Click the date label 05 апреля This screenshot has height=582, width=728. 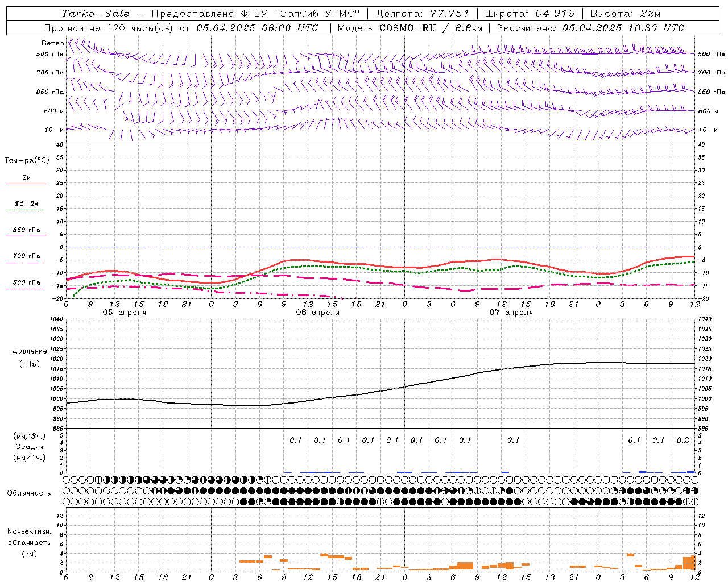124,313
